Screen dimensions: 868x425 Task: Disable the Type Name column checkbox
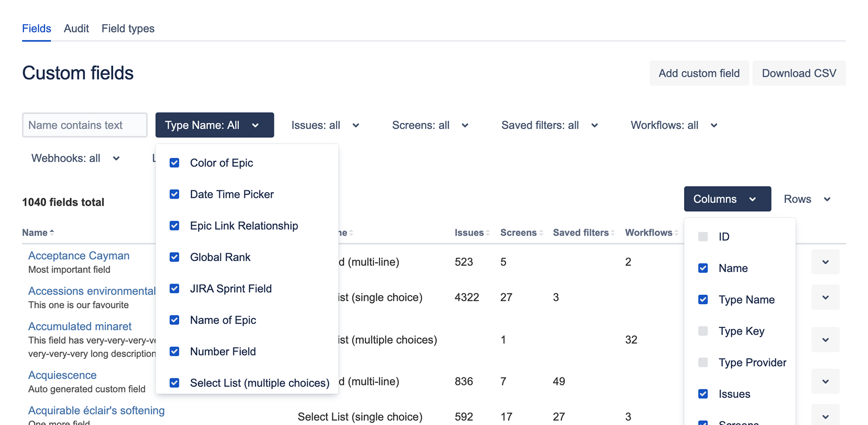(x=703, y=299)
